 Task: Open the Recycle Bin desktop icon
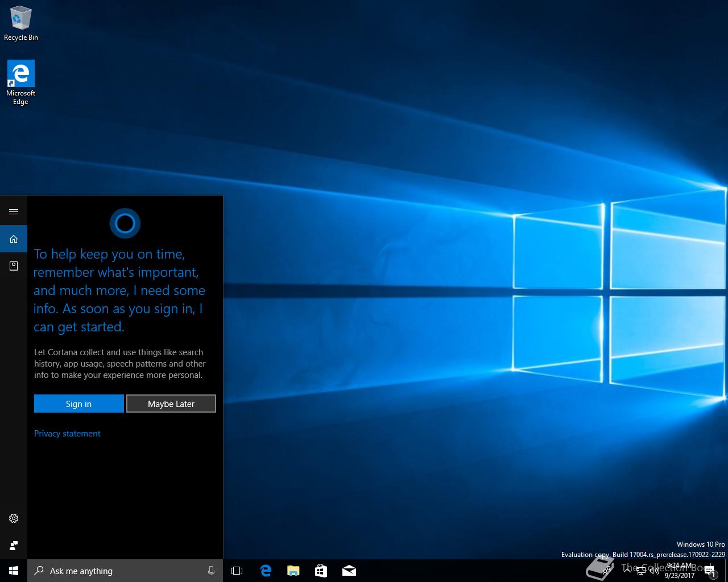[21, 24]
